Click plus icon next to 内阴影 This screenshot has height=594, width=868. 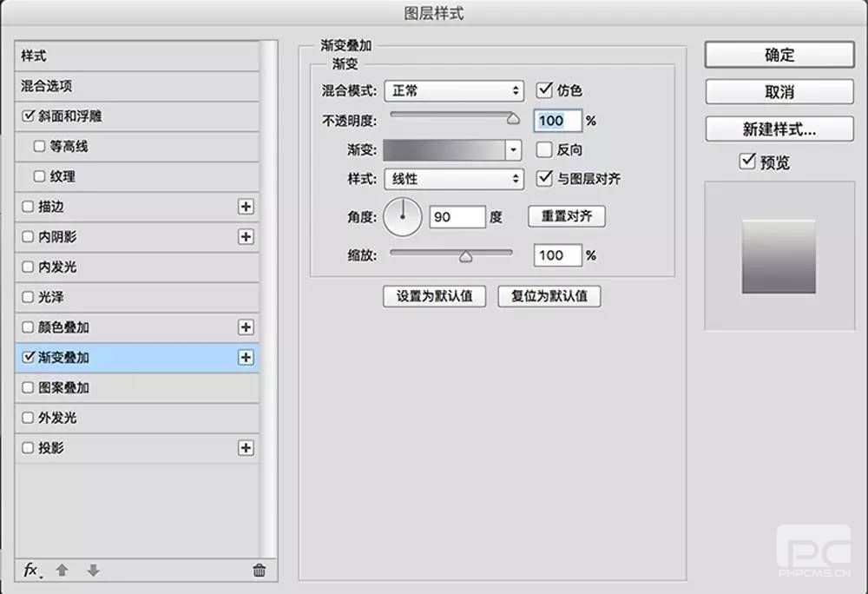coord(246,237)
